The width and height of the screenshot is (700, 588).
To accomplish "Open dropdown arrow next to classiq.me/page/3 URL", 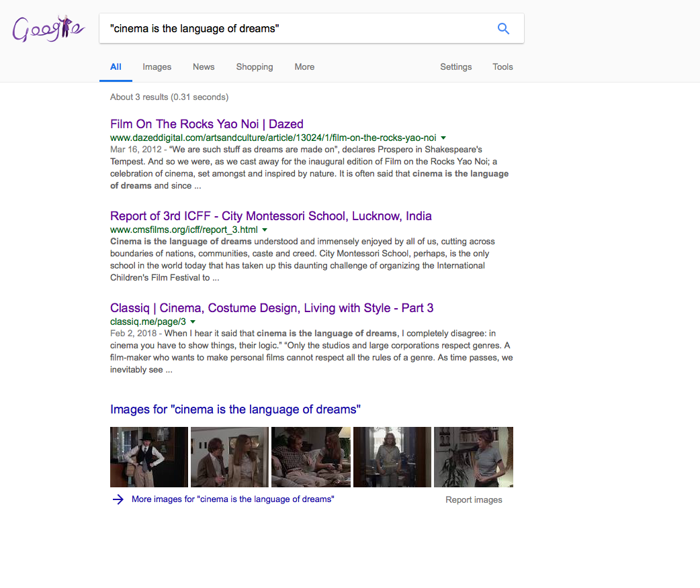I will coord(193,322).
